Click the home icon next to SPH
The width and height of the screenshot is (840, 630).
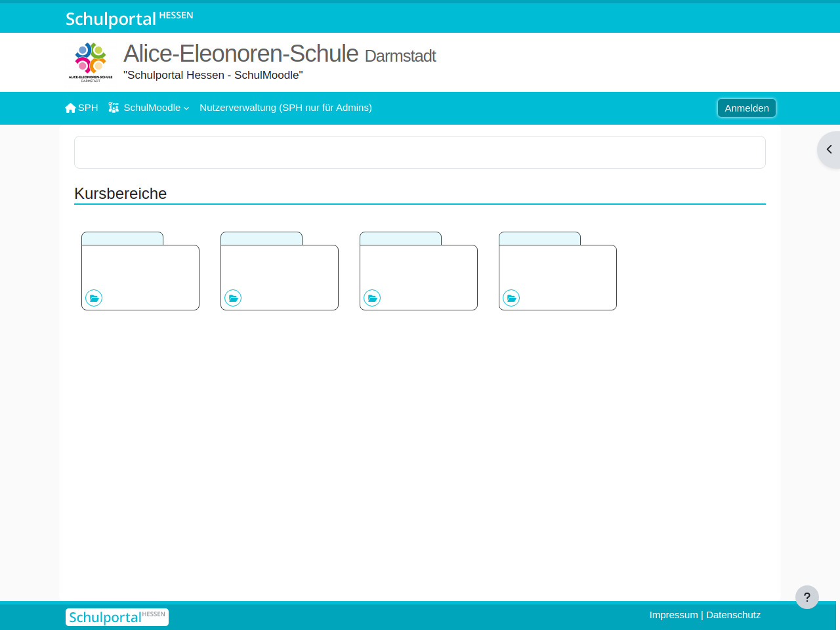[70, 108]
